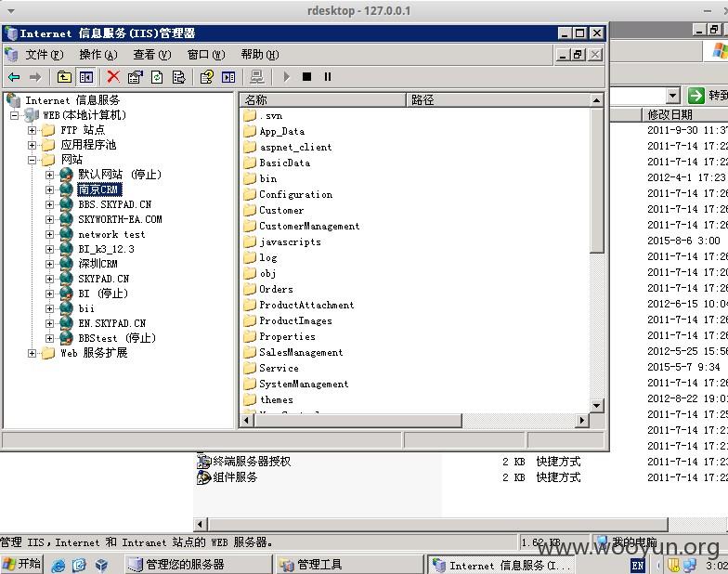Click the 转到 Go button in background window
This screenshot has width=728, height=574.
tap(708, 96)
